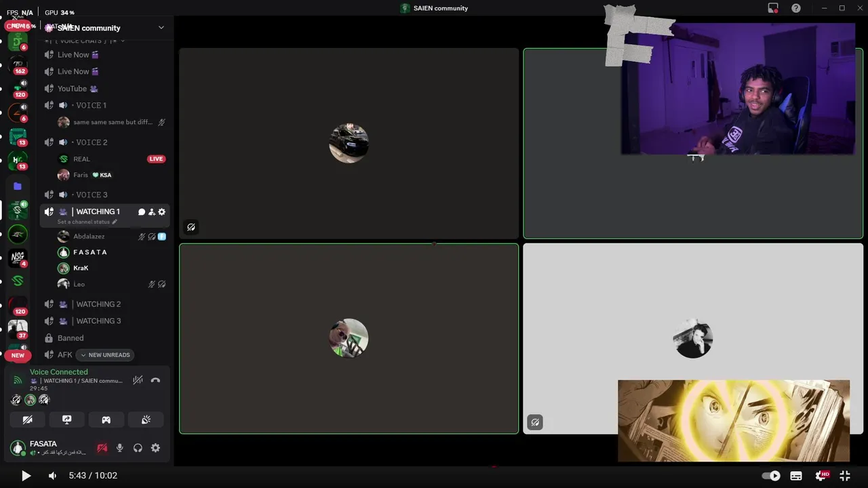The height and width of the screenshot is (488, 868).
Task: Open WATCHING 1 channel settings gear
Action: pos(161,212)
